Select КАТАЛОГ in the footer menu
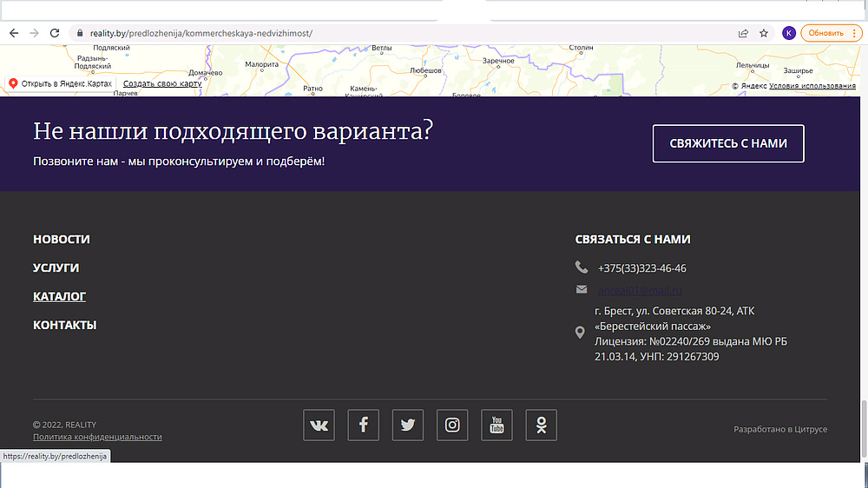The width and height of the screenshot is (868, 488). (x=59, y=297)
